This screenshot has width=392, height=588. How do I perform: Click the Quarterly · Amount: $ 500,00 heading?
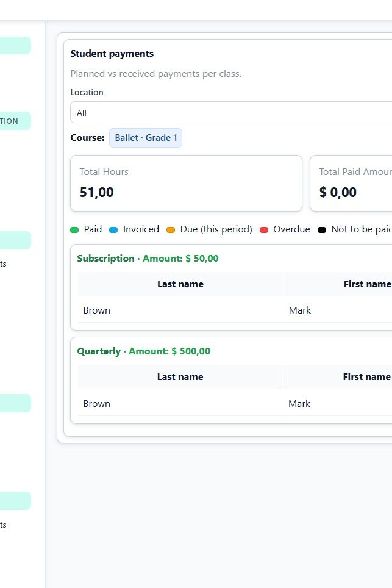point(144,351)
